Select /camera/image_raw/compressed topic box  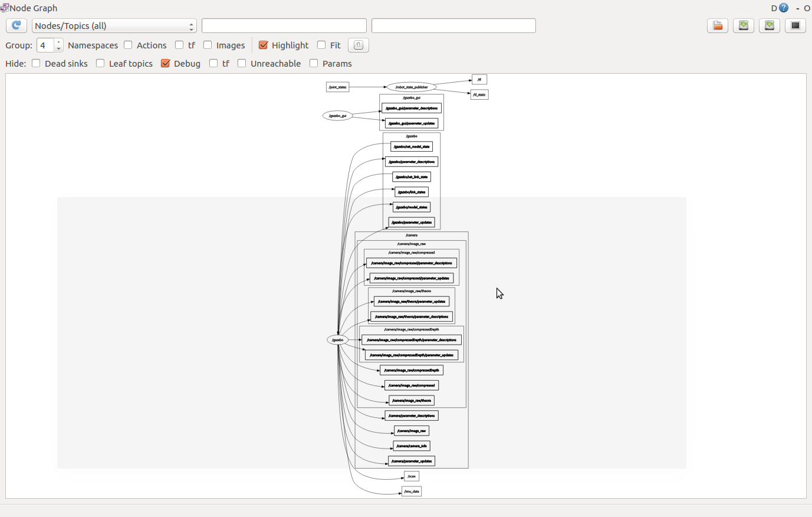(412, 385)
